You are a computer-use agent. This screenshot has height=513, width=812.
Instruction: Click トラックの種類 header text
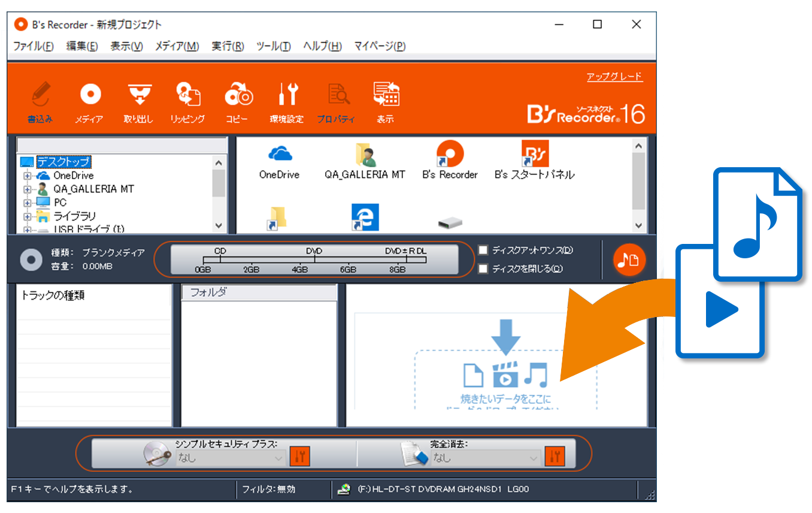point(53,295)
